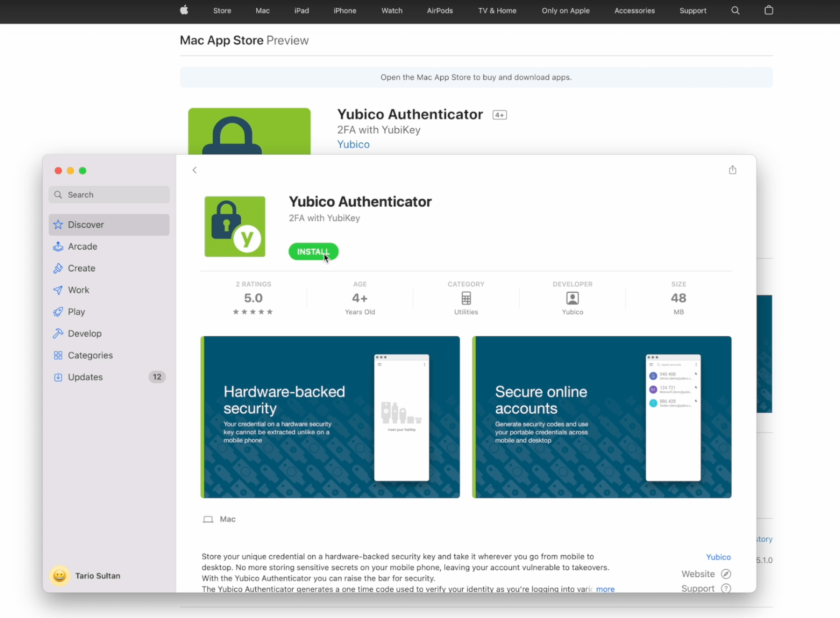The height and width of the screenshot is (618, 840).
Task: Click the five-star rating icons
Action: [253, 312]
